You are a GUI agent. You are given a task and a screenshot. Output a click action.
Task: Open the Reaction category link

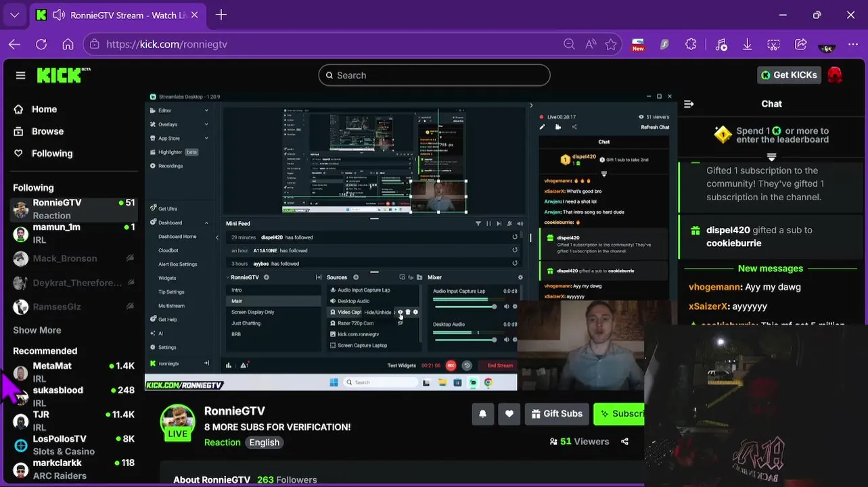pyautogui.click(x=222, y=442)
